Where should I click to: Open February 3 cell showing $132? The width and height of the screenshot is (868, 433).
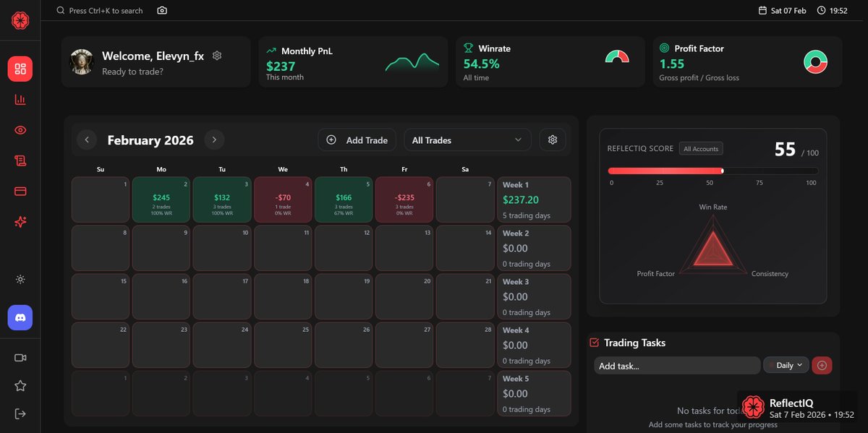pos(222,200)
